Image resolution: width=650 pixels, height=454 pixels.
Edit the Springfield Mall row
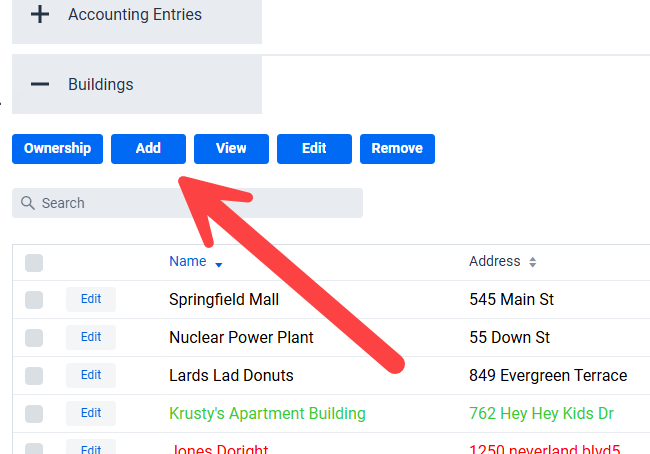pos(91,299)
